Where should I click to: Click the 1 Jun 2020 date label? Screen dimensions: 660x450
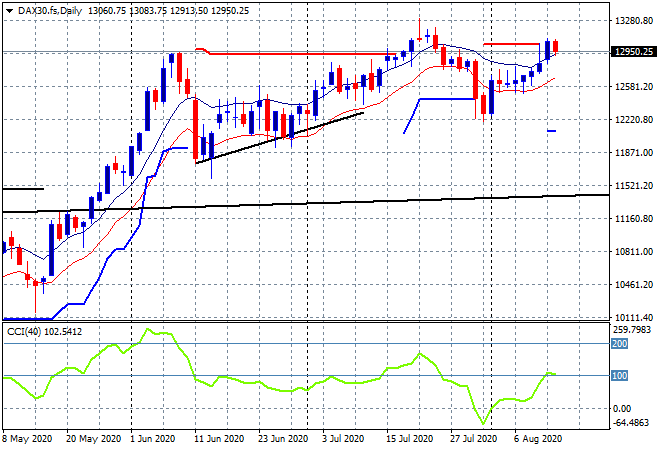pyautogui.click(x=152, y=439)
